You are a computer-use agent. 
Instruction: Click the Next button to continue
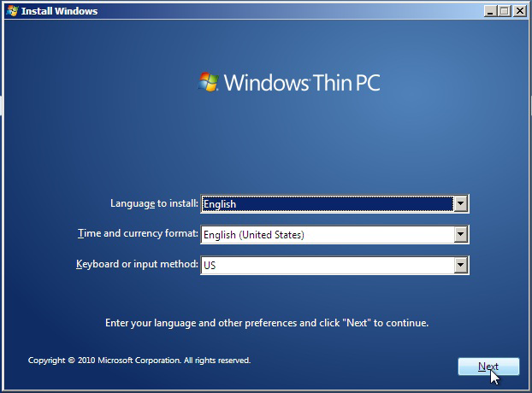[x=488, y=367]
